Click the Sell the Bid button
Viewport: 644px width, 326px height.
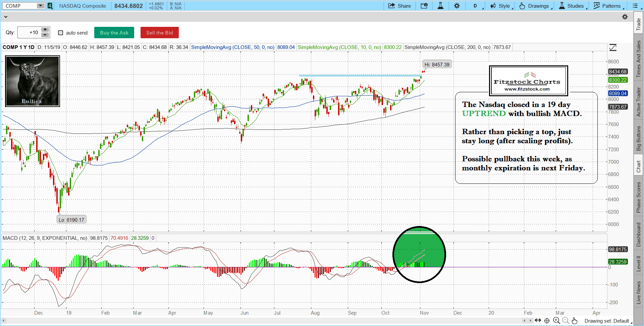(159, 33)
